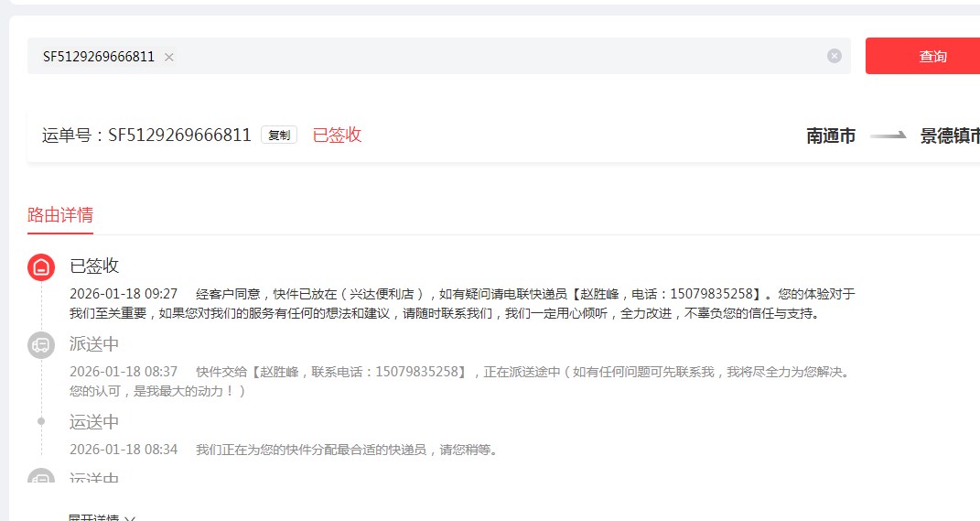This screenshot has width=980, height=521.
Task: Click the gray truck icon beside 派送中
Action: point(41,345)
